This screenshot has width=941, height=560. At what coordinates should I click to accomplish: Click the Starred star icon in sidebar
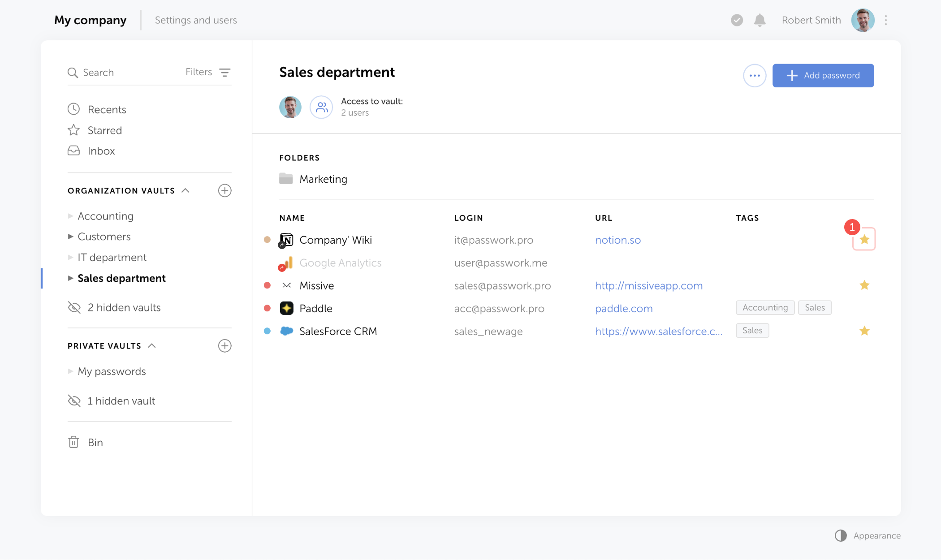73,130
